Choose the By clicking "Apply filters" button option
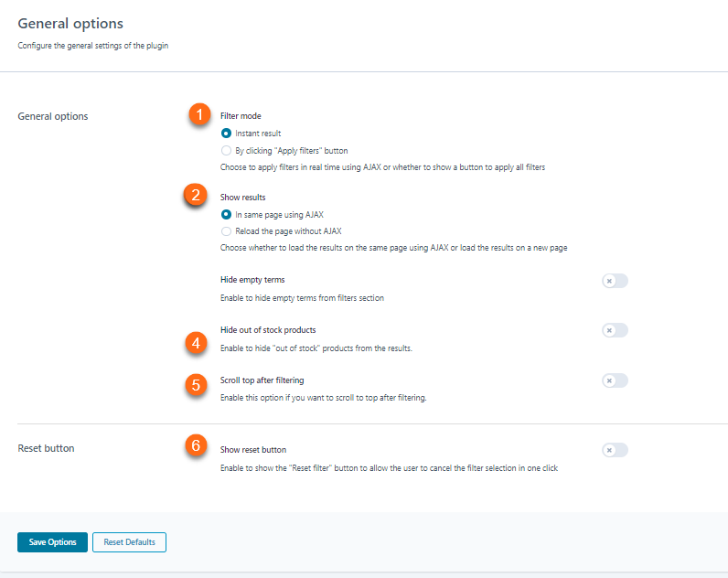The height and width of the screenshot is (578, 728). click(x=226, y=151)
